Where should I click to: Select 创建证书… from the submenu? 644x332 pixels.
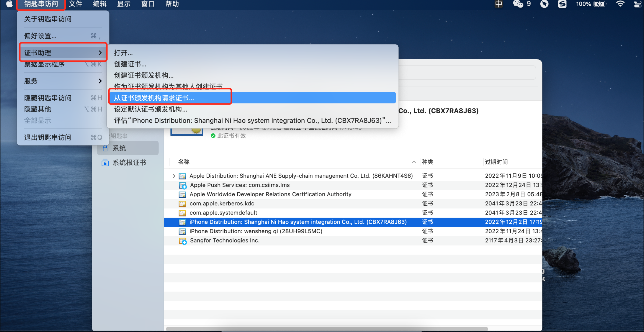pyautogui.click(x=130, y=64)
